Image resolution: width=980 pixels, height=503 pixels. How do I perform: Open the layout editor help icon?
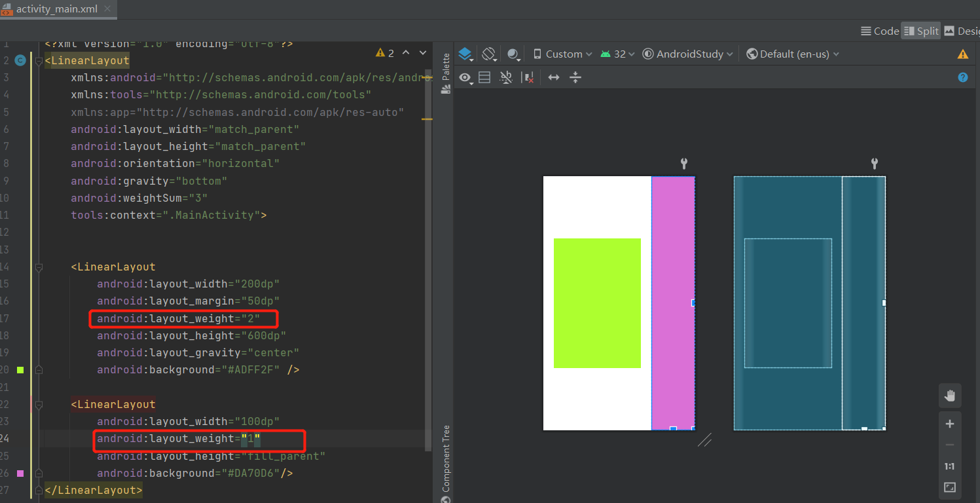point(962,77)
